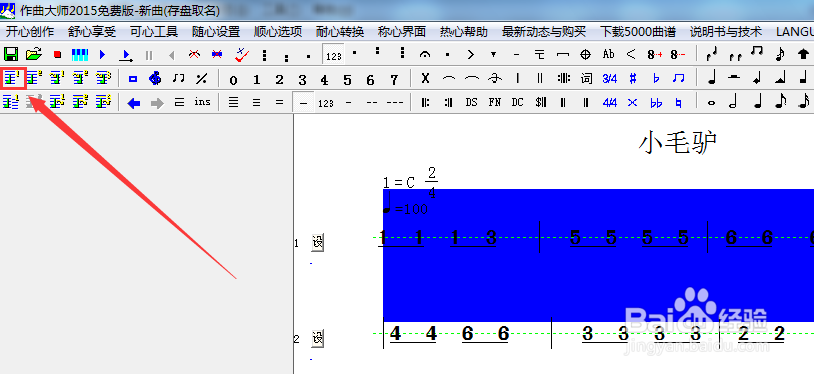Insert the segno $|| barline symbol
This screenshot has width=814, height=374.
click(x=540, y=102)
